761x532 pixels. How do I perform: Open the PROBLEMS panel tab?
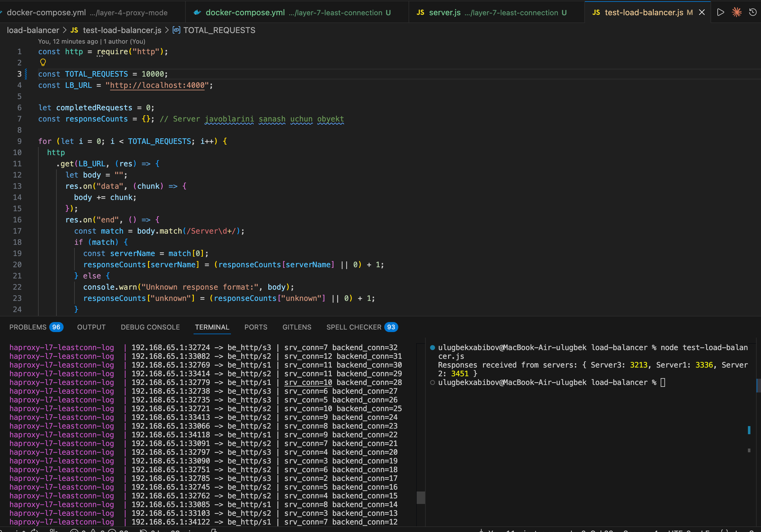36,327
